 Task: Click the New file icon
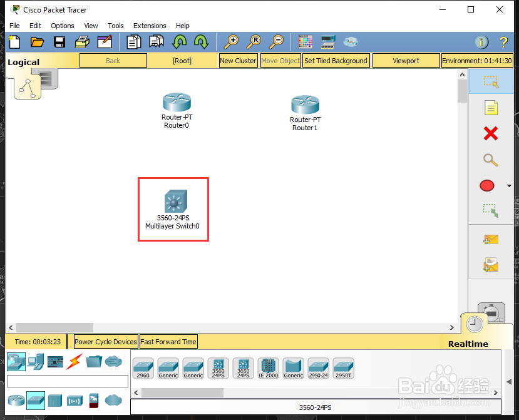[14, 42]
